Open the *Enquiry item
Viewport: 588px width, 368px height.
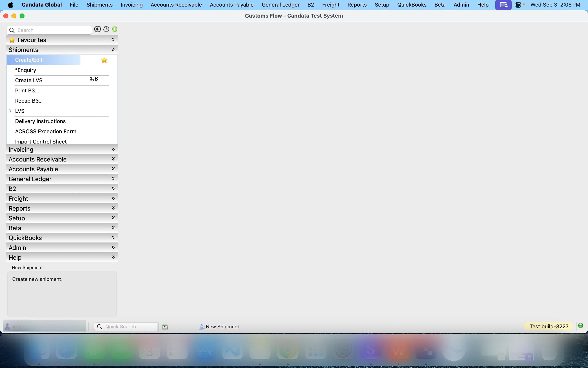(26, 70)
